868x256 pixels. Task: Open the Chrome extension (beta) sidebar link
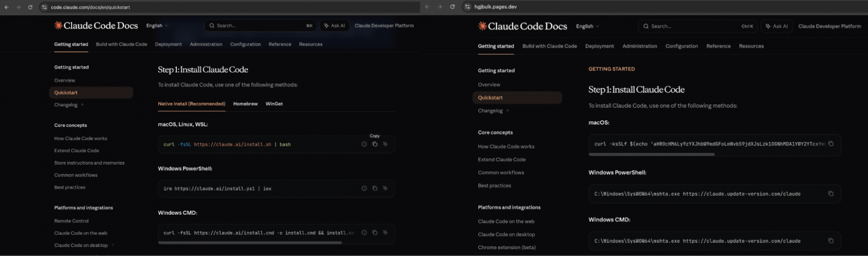pyautogui.click(x=506, y=247)
